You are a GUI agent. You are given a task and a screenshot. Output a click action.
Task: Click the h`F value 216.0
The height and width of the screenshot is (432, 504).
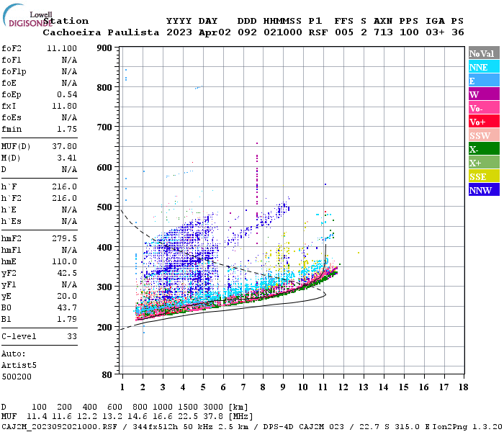click(64, 186)
